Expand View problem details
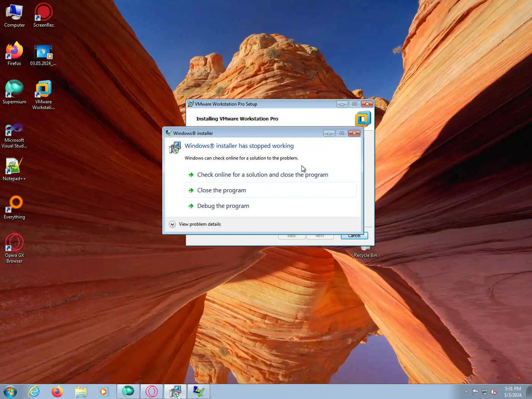The image size is (532, 399). [195, 224]
